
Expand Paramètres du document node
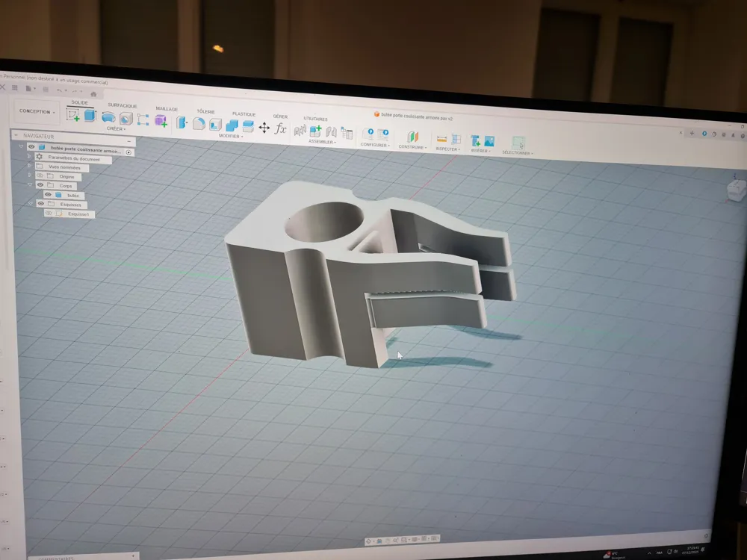tap(29, 156)
